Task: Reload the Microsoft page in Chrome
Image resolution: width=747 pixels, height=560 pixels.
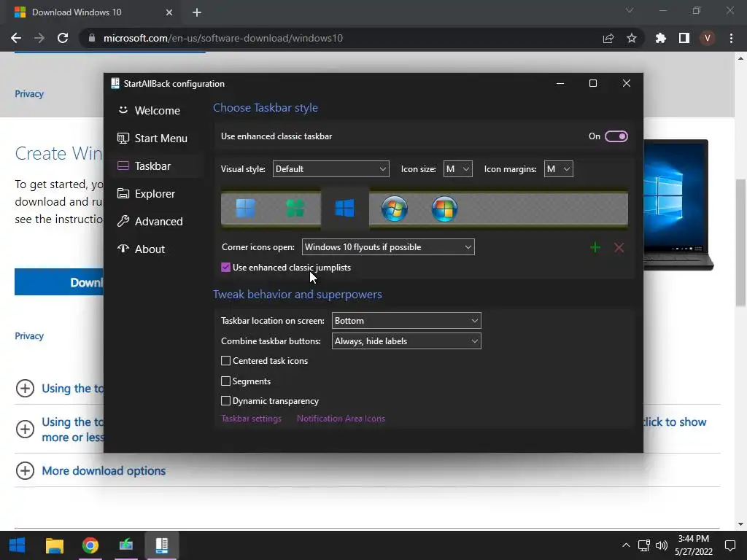Action: click(63, 38)
